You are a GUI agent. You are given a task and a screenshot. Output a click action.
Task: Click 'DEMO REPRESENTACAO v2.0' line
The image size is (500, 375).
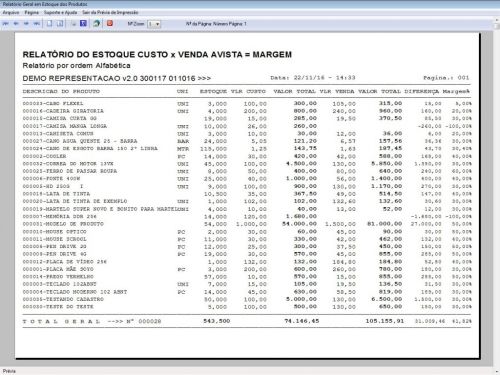117,78
